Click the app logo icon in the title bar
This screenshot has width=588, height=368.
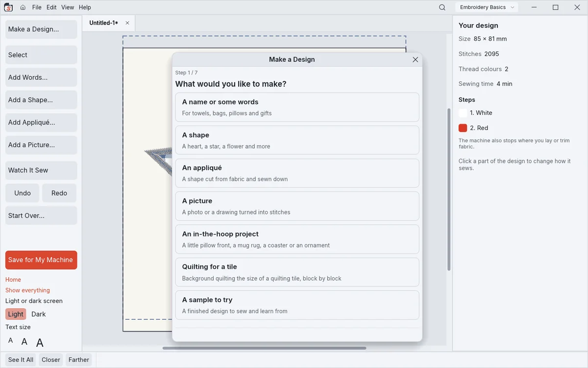(8, 7)
